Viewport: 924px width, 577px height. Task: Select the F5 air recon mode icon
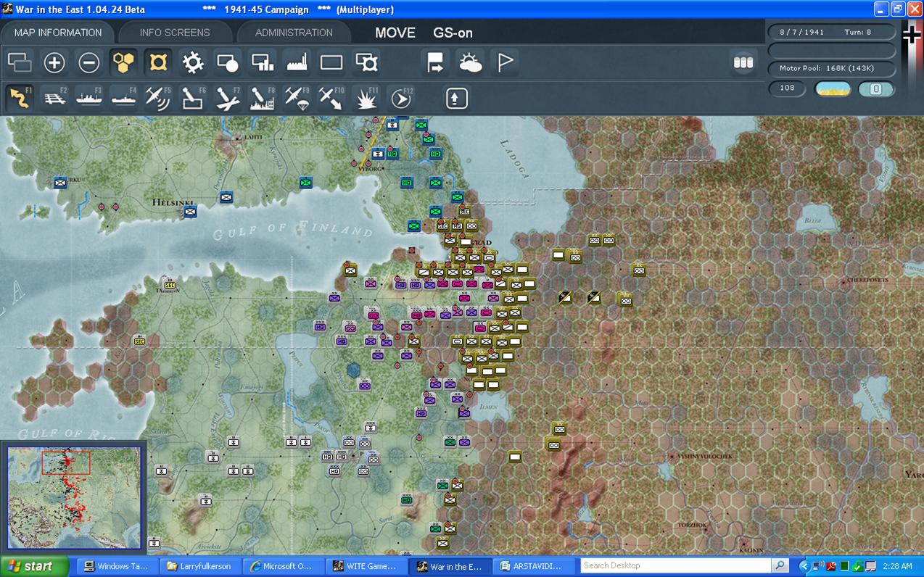pyautogui.click(x=158, y=98)
